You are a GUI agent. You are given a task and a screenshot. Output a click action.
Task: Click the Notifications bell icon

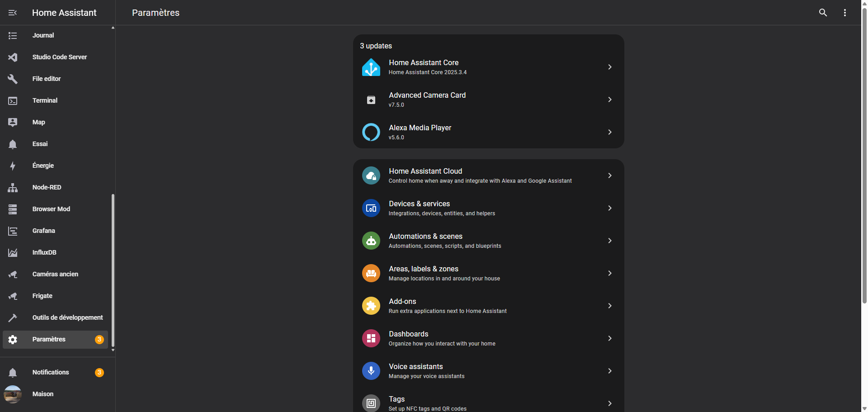(13, 372)
